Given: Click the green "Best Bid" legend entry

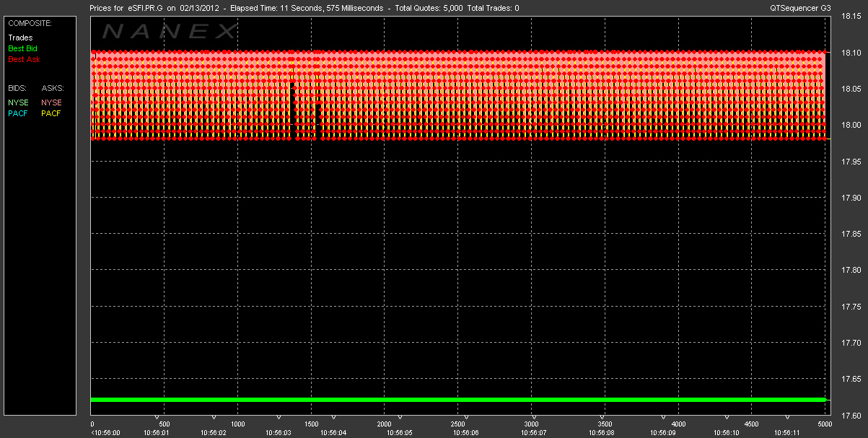Looking at the screenshot, I should 22,48.
